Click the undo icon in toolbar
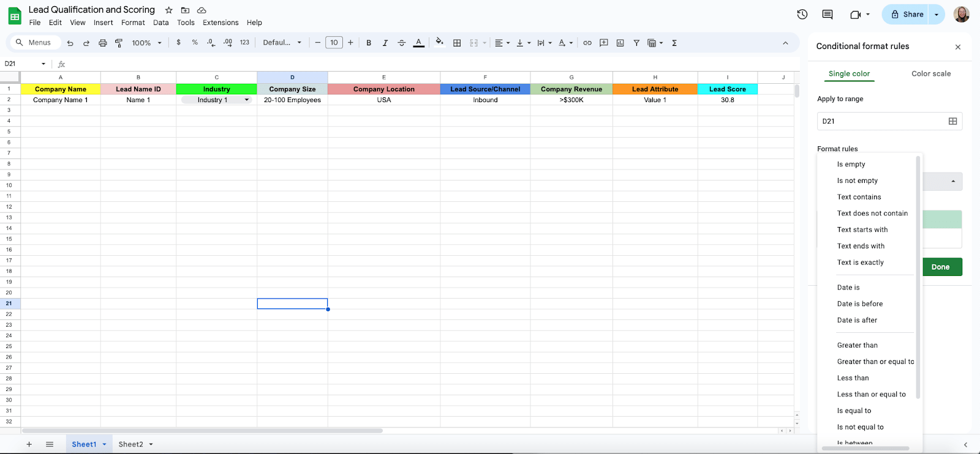 (70, 43)
